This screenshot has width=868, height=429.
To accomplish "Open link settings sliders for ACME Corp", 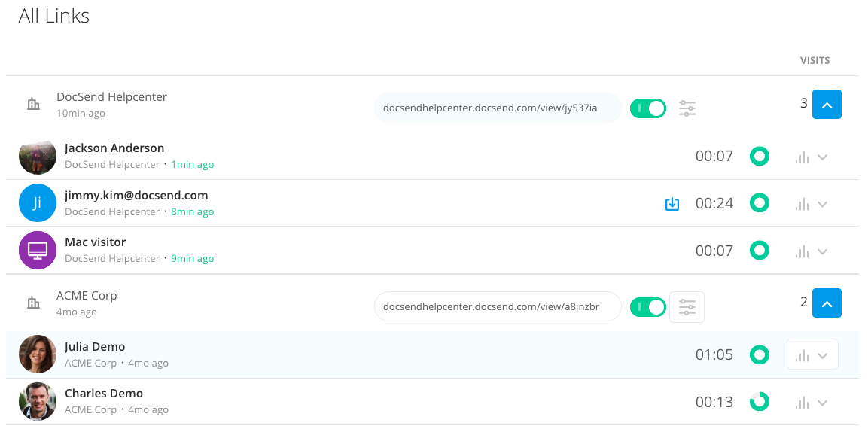I will [x=687, y=306].
